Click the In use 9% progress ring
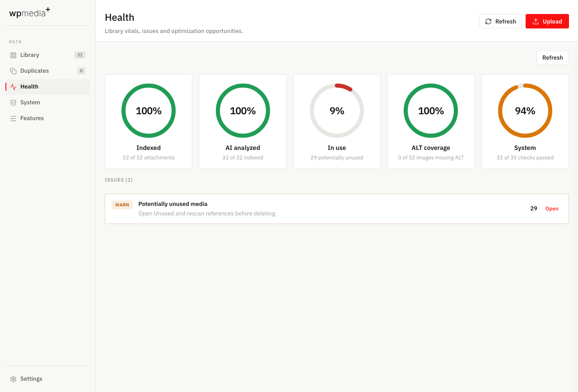578x392 pixels. (337, 111)
